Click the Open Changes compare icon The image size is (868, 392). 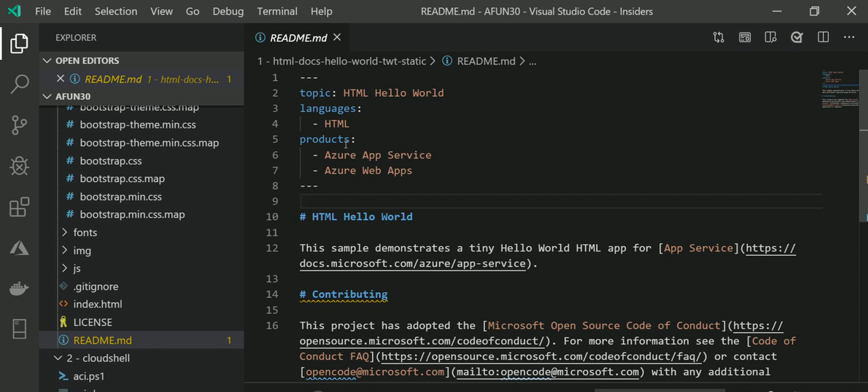click(718, 37)
